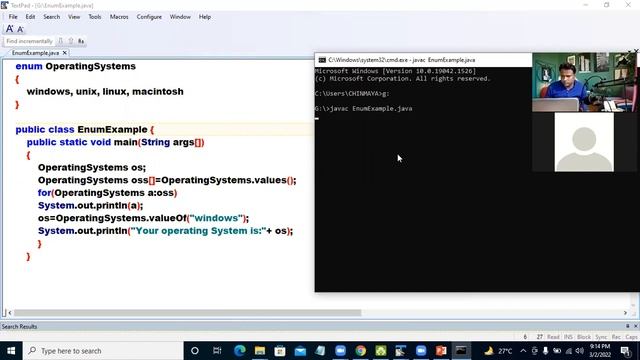Click the Caps indicator in status bar

coord(631,337)
